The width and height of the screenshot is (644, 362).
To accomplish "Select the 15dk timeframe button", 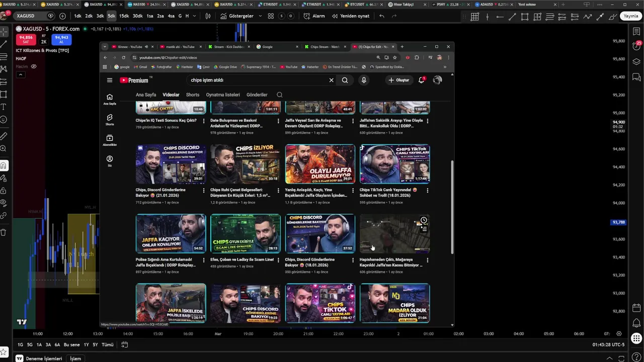I will click(124, 16).
